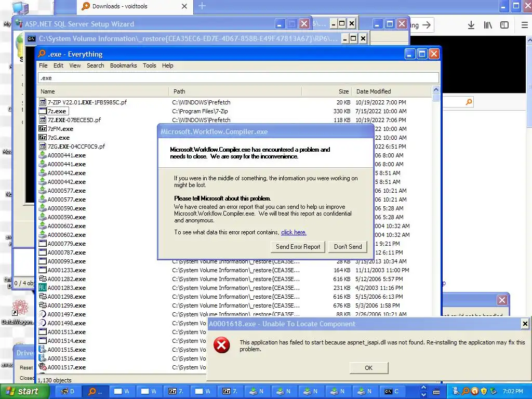Toggle Firefox sidebar icon
Viewport: 532px width, 399px height.
(x=504, y=25)
